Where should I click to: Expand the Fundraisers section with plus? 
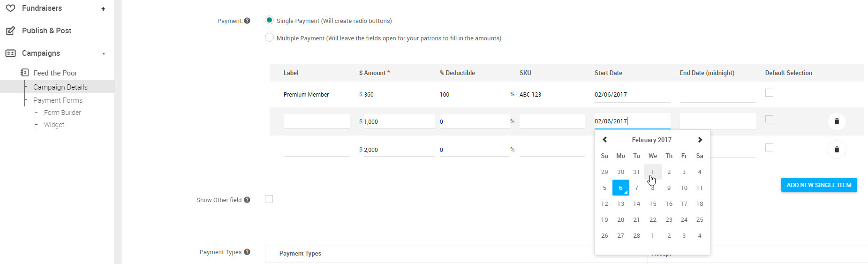103,9
